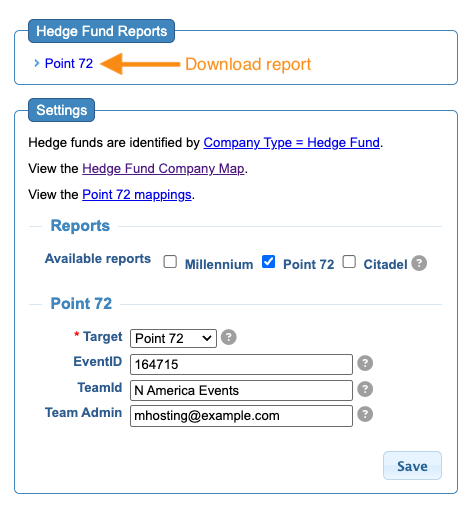Open the Target dropdown set to Point 72

coord(173,338)
